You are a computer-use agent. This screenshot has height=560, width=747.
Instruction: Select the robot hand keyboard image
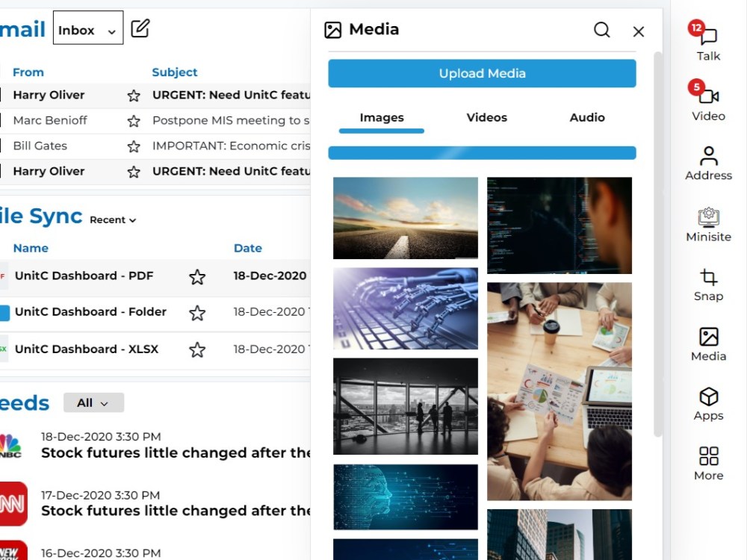[x=406, y=308]
